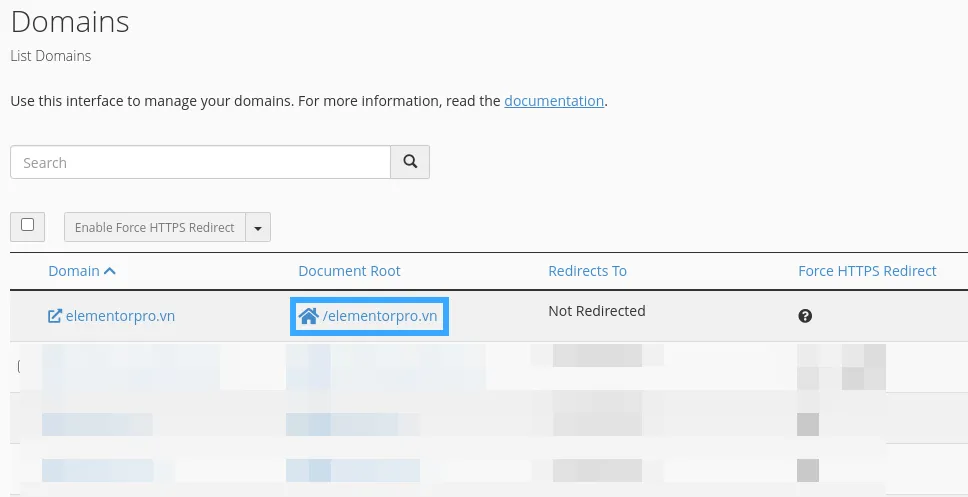Viewport: 968px width, 497px height.
Task: Click the Not Redirected status text
Action: pos(596,311)
